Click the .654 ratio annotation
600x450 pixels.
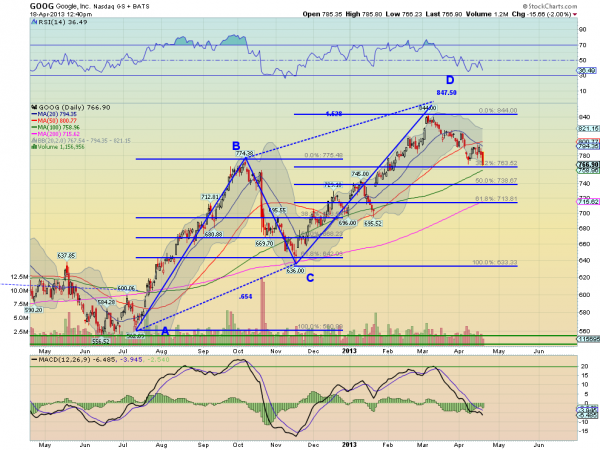tap(245, 297)
